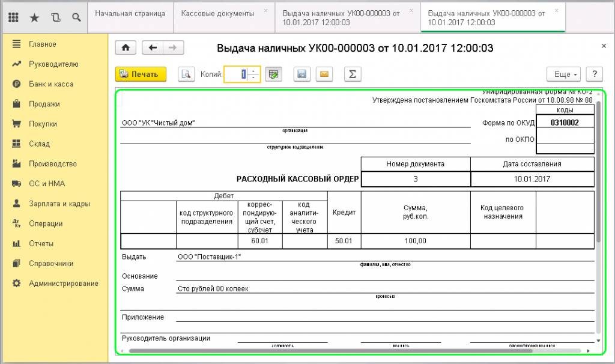Open the Администрирование section

click(64, 283)
